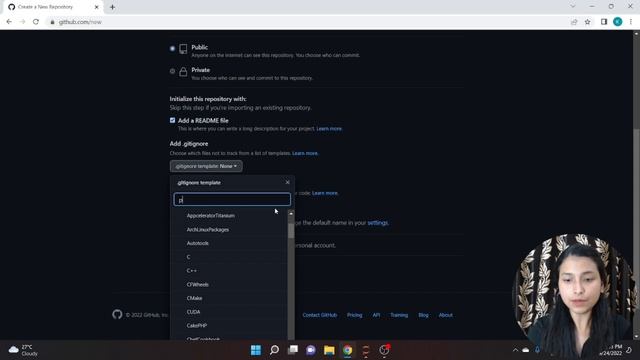The height and width of the screenshot is (360, 640).
Task: Reload the page with the refresh icon
Action: 36,22
